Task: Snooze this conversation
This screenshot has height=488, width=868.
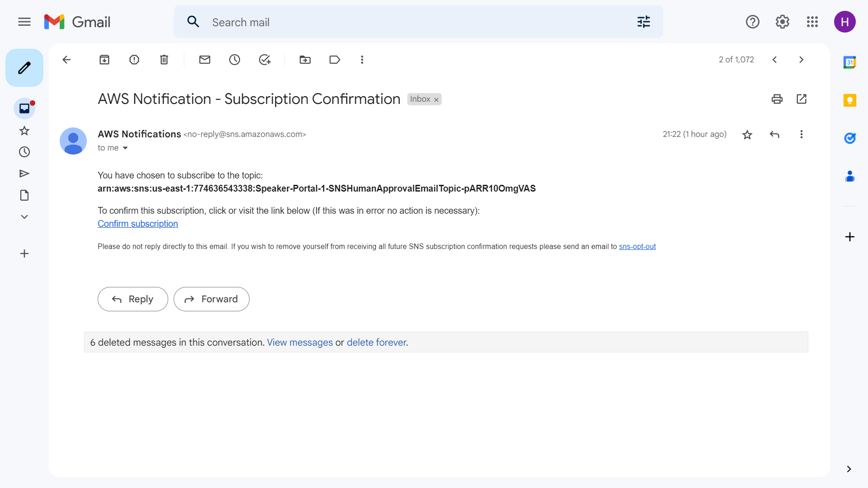Action: (235, 60)
